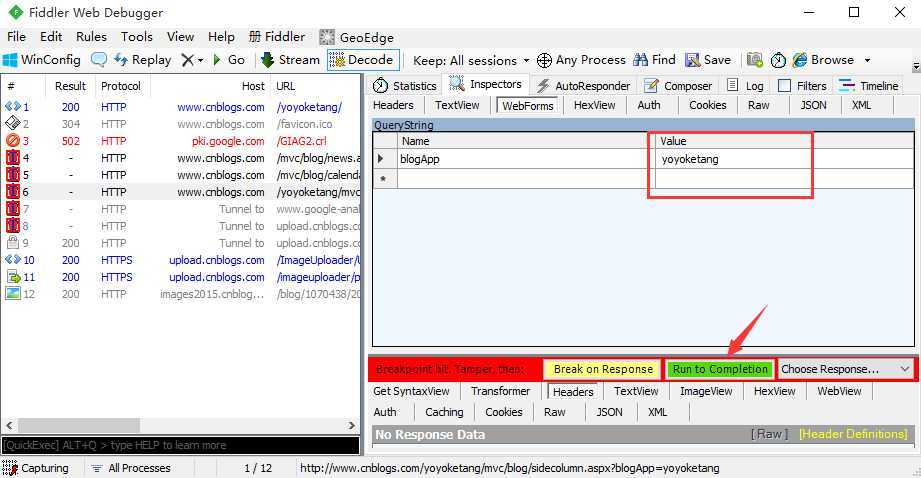The width and height of the screenshot is (921, 478).
Task: Open the Remove sessions dropdown arrow
Action: click(x=200, y=60)
